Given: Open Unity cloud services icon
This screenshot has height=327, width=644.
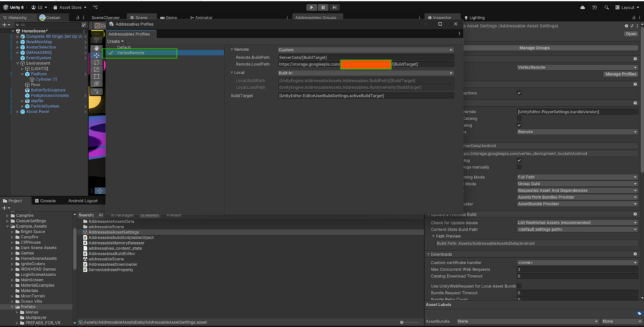Looking at the screenshot, I should tap(582, 7).
